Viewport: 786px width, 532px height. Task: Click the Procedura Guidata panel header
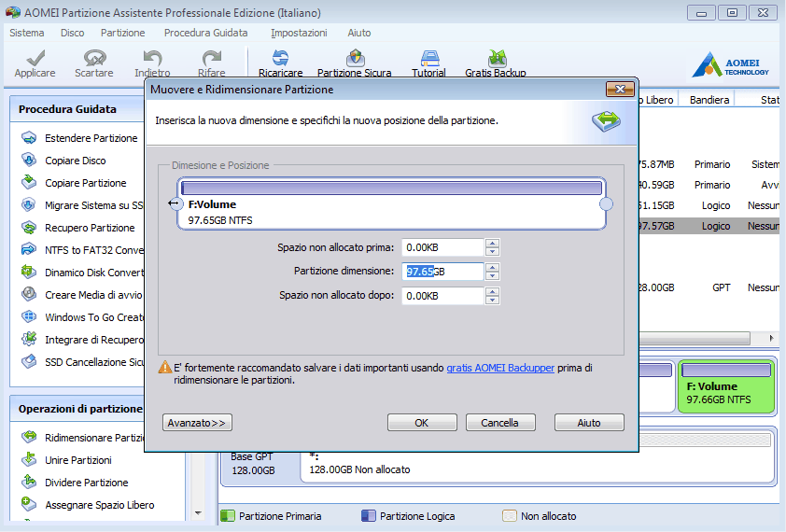tap(77, 109)
